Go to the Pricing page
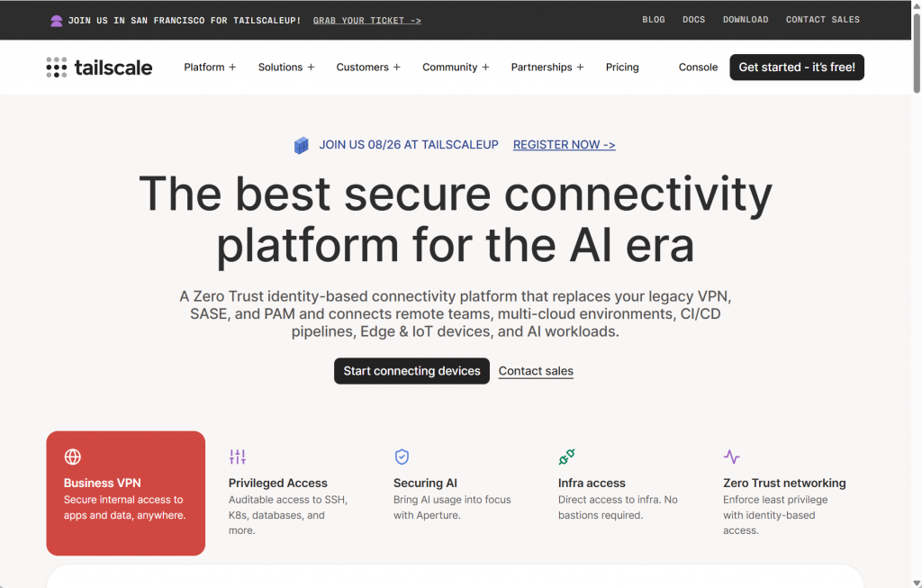This screenshot has width=922, height=588. [x=622, y=67]
